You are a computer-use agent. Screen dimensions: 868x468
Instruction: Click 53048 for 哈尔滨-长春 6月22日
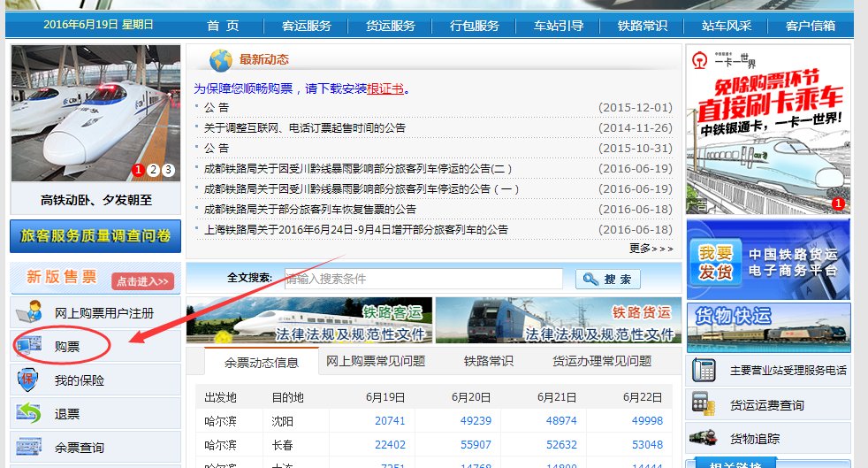[x=647, y=445]
